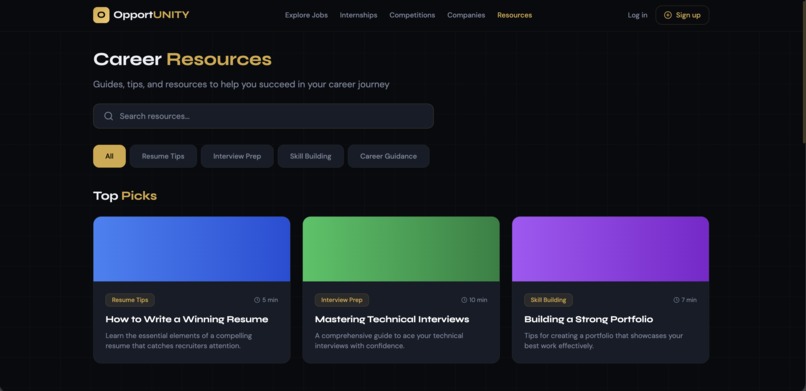Select the All filter chip
806x391 pixels.
[109, 156]
